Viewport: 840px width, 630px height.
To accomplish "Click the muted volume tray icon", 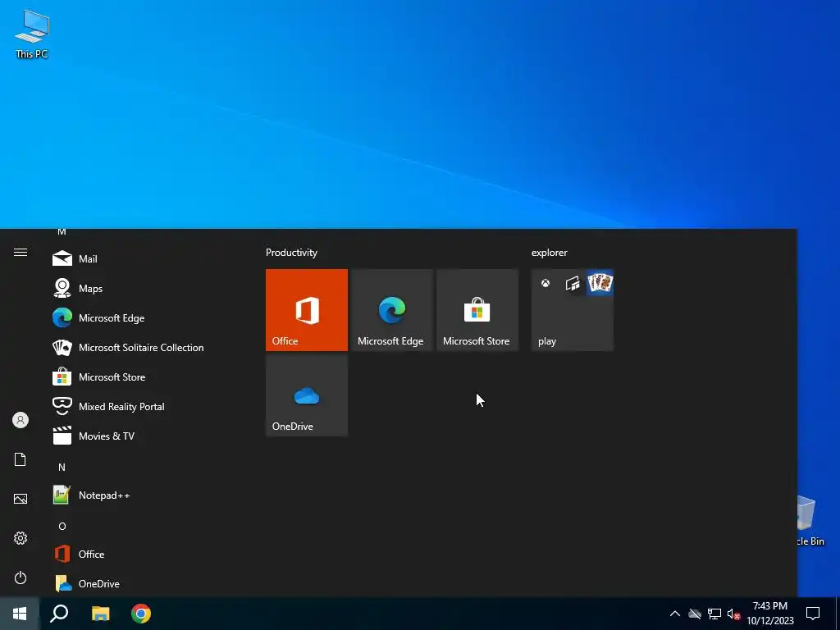I will coord(733,614).
